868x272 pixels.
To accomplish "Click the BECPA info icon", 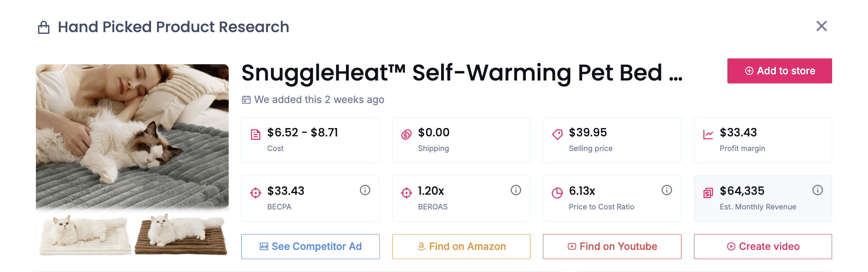I will click(x=365, y=190).
